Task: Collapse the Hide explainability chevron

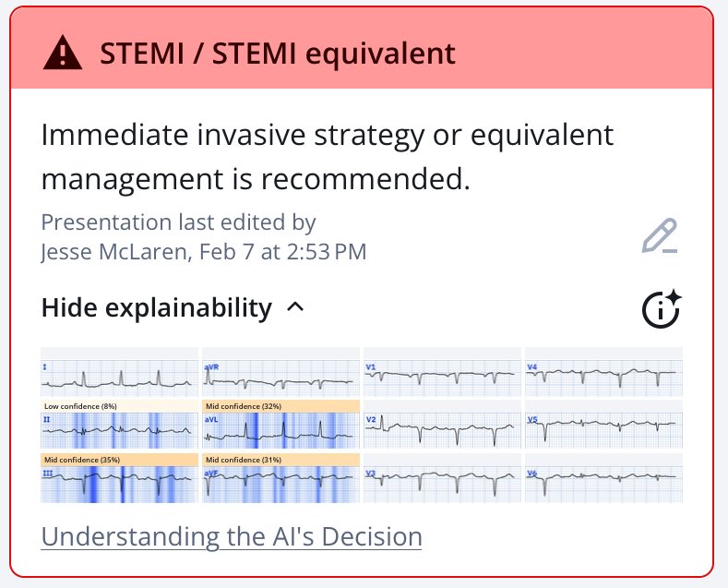Action: 296,307
